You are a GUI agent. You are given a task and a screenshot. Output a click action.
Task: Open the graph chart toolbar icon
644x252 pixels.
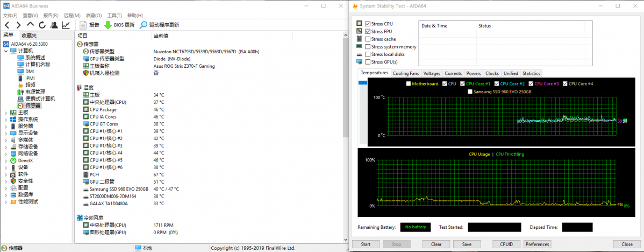click(x=66, y=25)
